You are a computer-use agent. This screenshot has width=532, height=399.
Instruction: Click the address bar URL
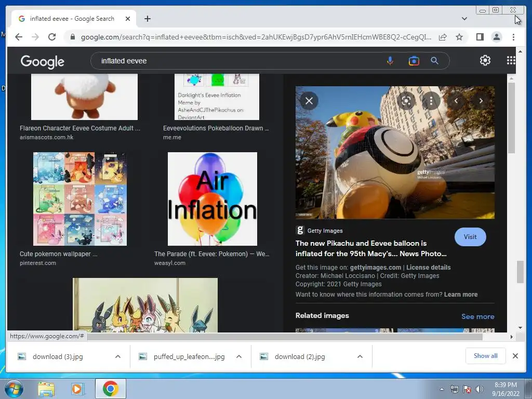pos(256,37)
